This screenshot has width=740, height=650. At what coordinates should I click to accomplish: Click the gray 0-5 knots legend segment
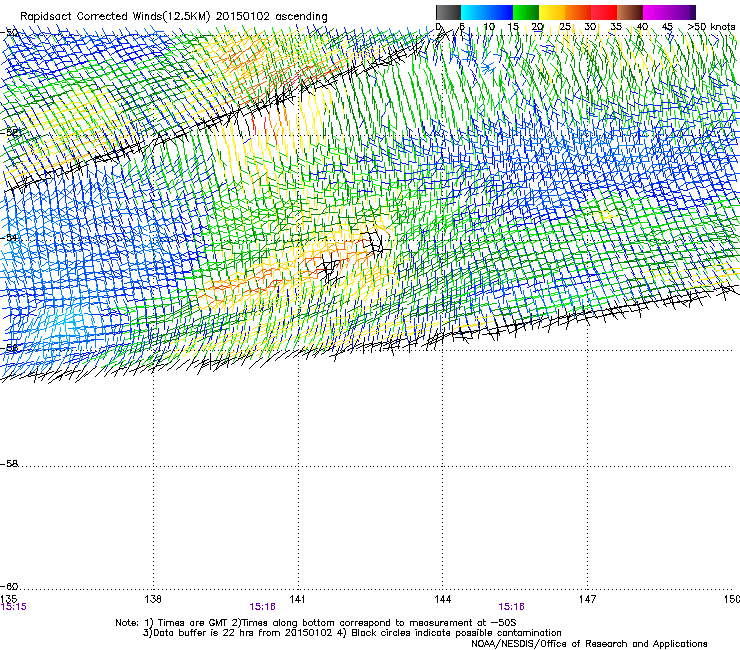click(448, 12)
